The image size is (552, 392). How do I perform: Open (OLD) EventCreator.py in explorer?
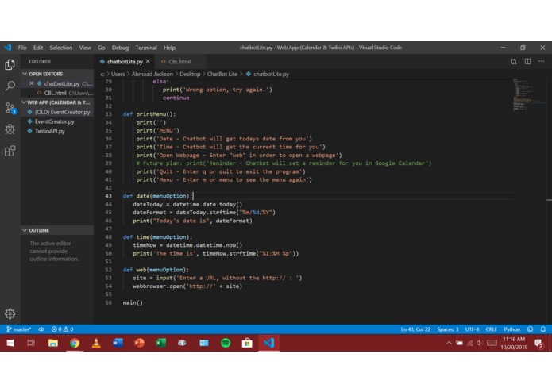tap(59, 112)
